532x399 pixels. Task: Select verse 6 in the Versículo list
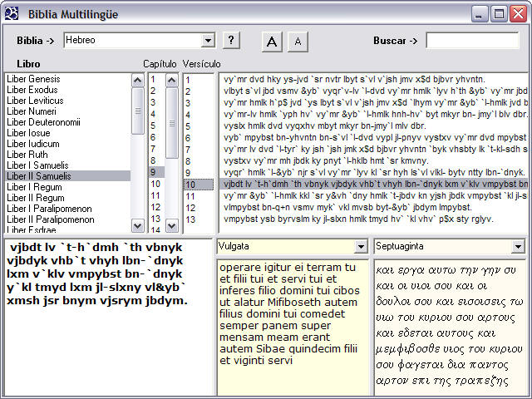click(199, 139)
